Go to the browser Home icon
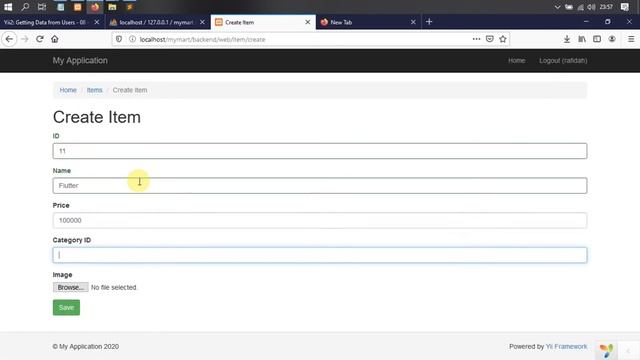640x360 pixels. [x=55, y=39]
